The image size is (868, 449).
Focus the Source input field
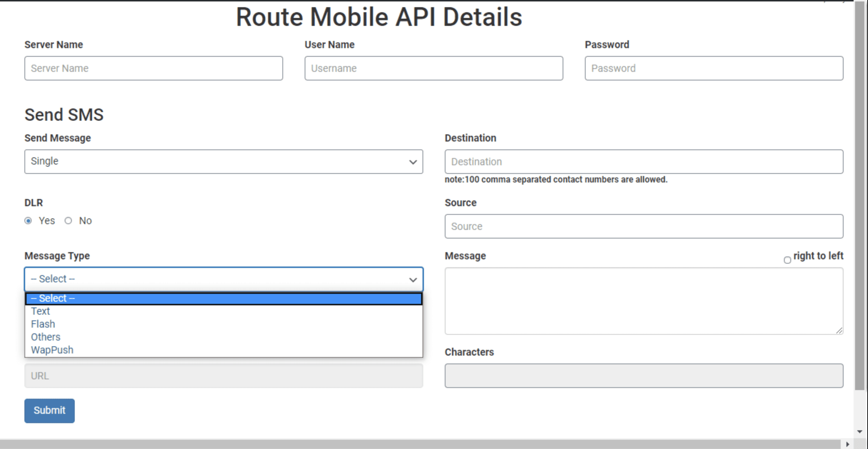[643, 226]
